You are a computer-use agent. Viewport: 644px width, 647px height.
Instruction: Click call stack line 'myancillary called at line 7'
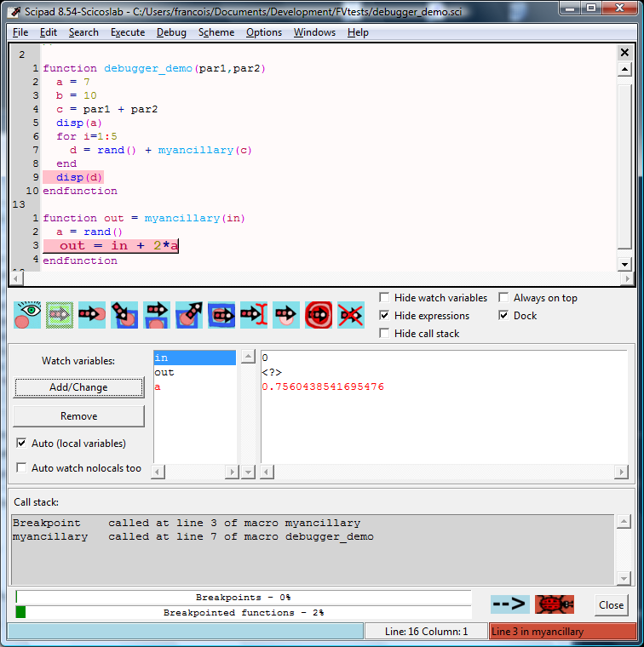193,536
